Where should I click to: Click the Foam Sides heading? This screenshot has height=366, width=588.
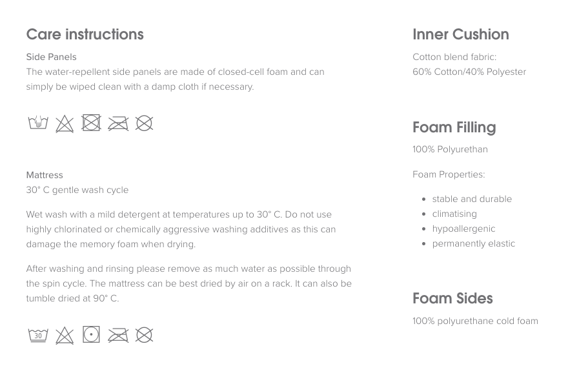tap(452, 298)
